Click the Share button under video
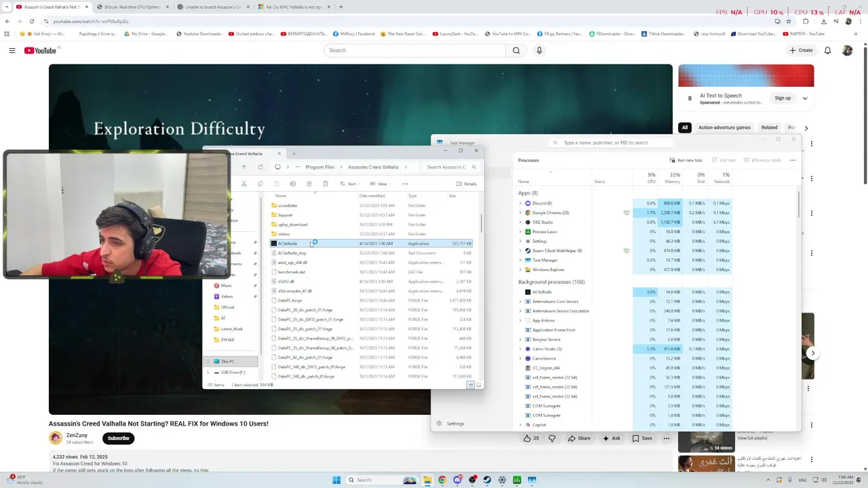The image size is (868, 488). click(x=579, y=439)
